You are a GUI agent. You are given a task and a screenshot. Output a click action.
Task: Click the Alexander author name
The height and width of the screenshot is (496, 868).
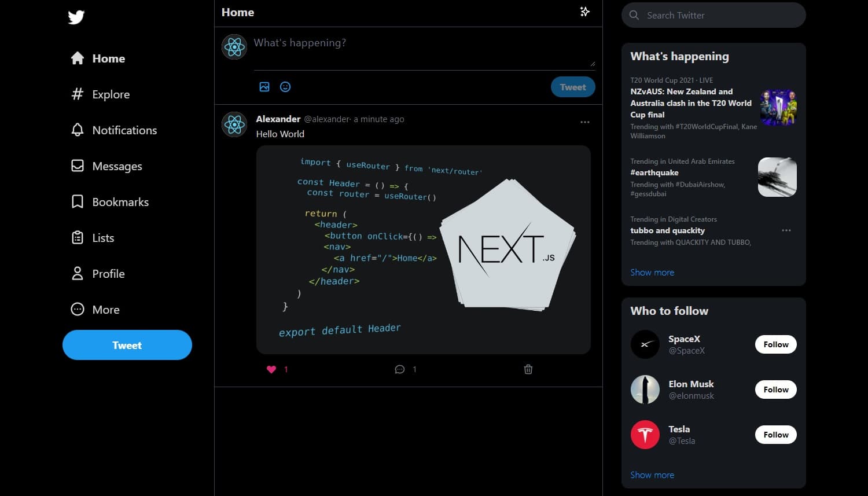pyautogui.click(x=278, y=119)
